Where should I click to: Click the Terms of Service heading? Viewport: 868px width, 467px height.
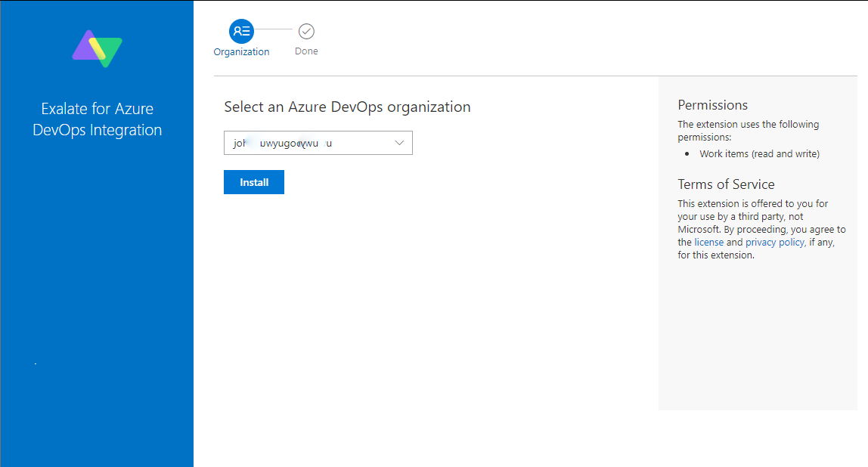(726, 184)
